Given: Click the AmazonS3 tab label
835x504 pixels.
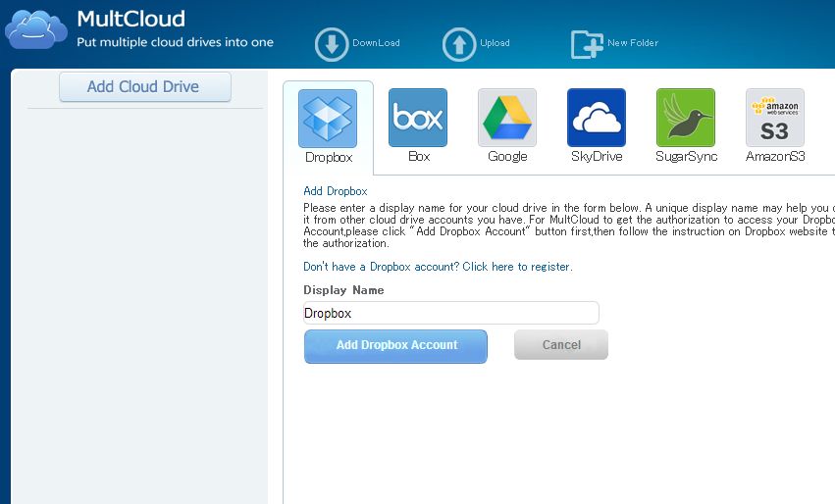Looking at the screenshot, I should click(x=775, y=157).
